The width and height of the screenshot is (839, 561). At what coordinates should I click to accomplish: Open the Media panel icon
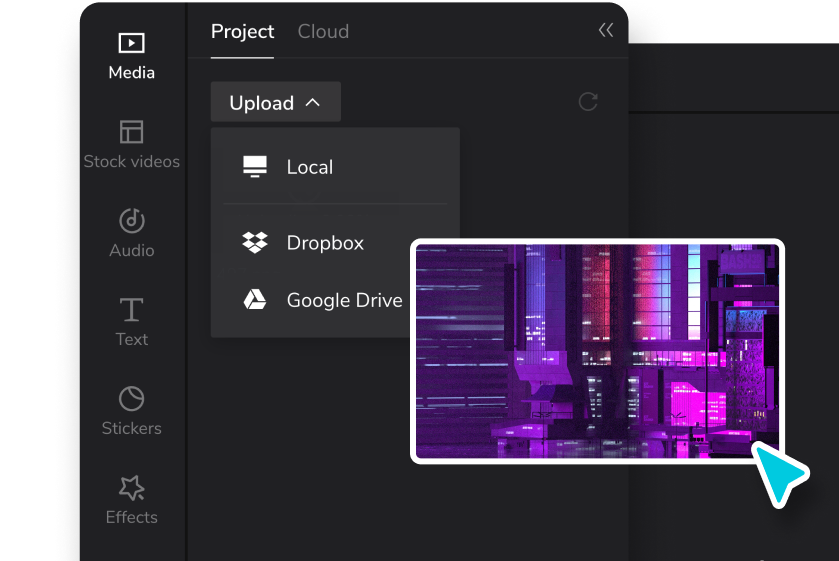[x=132, y=43]
